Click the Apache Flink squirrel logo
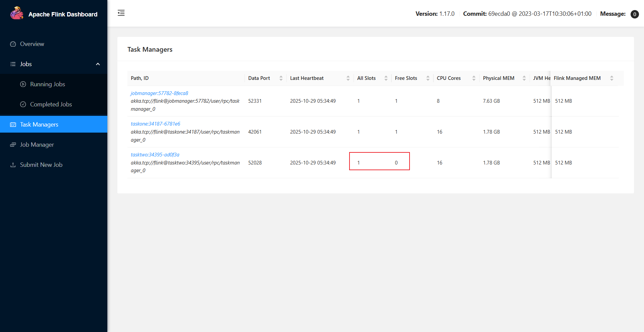The height and width of the screenshot is (332, 644). click(x=17, y=13)
